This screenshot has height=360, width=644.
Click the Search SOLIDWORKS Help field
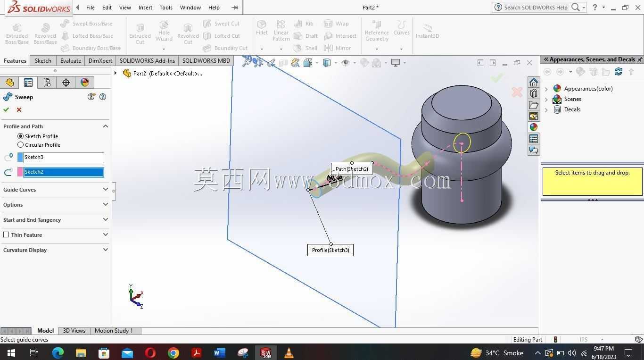(536, 8)
